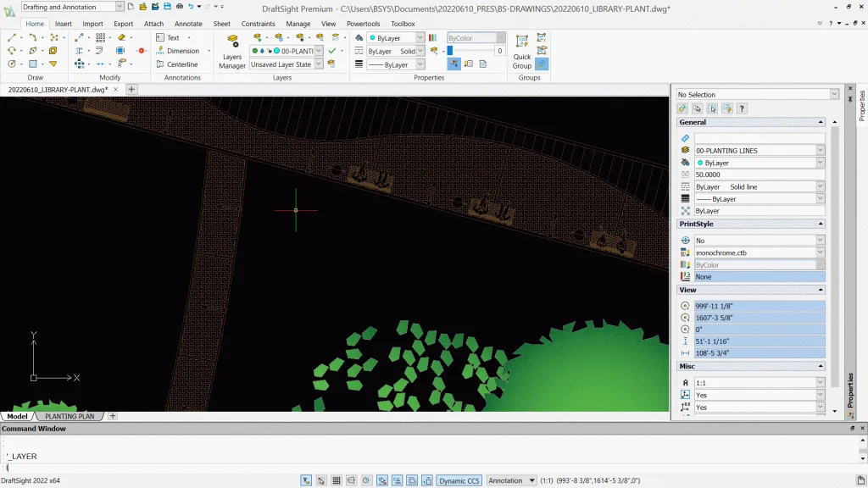Collapse the PrintStyle section
This screenshot has width=868, height=488.
coord(820,224)
